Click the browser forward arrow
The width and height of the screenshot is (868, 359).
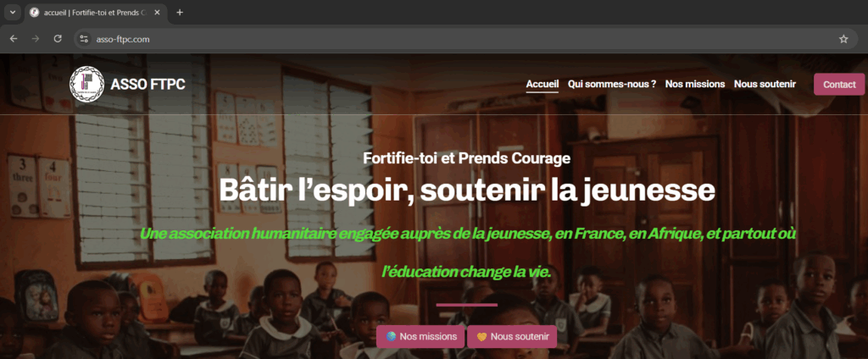pyautogui.click(x=36, y=39)
